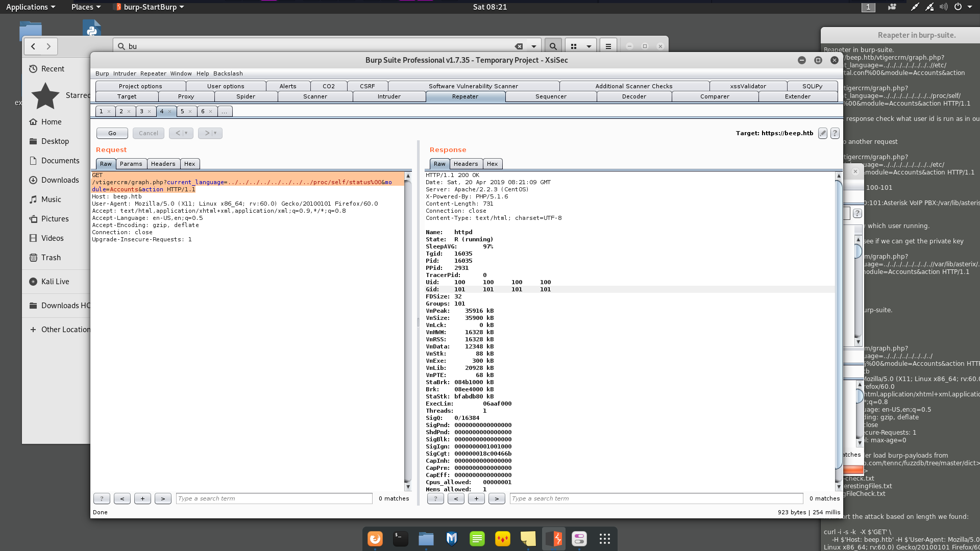Select Kali Live in Files sidebar
This screenshot has width=980, height=551.
click(x=55, y=282)
